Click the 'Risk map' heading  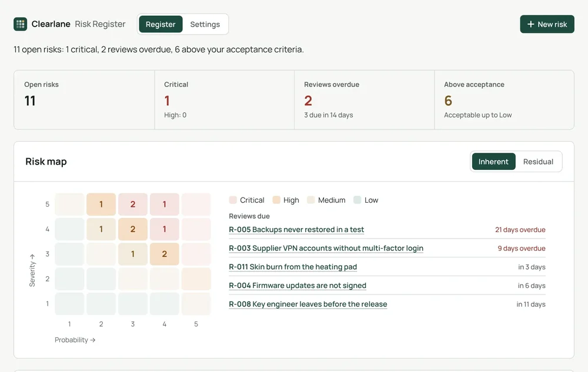pos(46,162)
